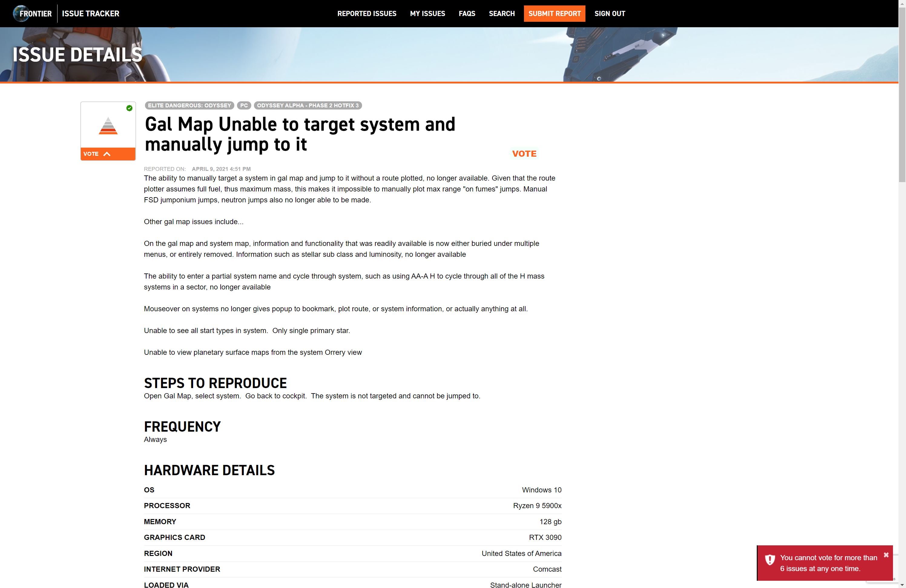Click the Frequency heading
The width and height of the screenshot is (906, 588).
coord(182,427)
